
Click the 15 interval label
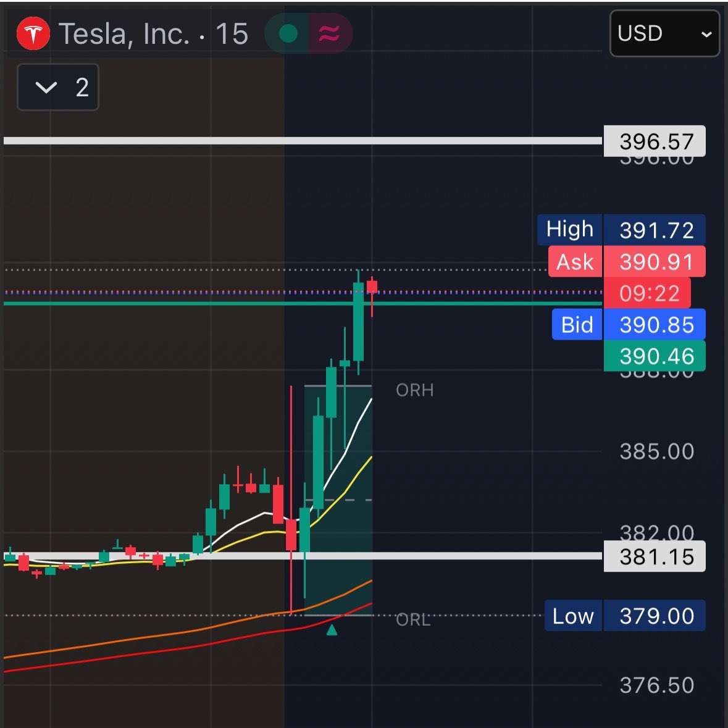click(232, 34)
